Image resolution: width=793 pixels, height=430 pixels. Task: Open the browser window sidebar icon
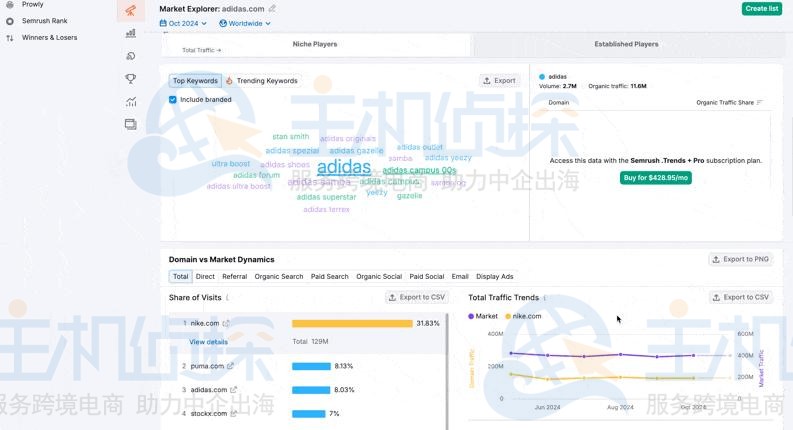(x=130, y=124)
